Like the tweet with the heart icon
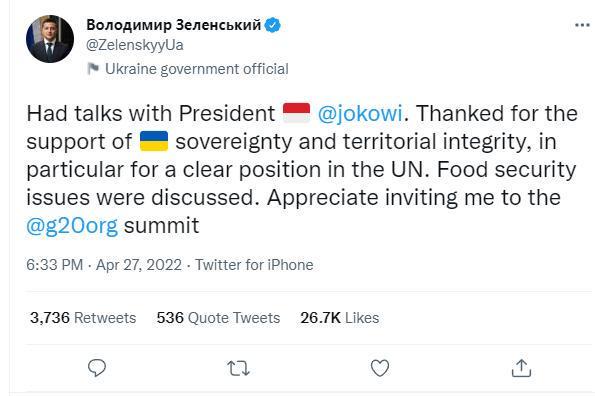Screen dimensions: 595x396 pyautogui.click(x=380, y=368)
